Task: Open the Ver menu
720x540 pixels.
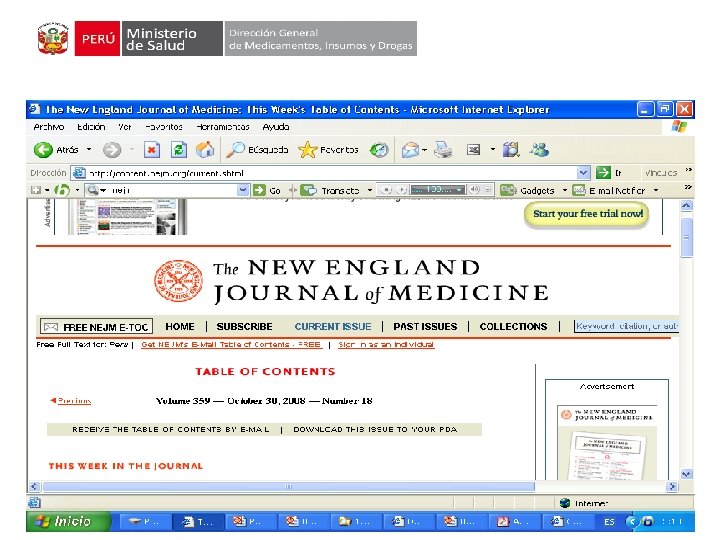Action: (124, 127)
